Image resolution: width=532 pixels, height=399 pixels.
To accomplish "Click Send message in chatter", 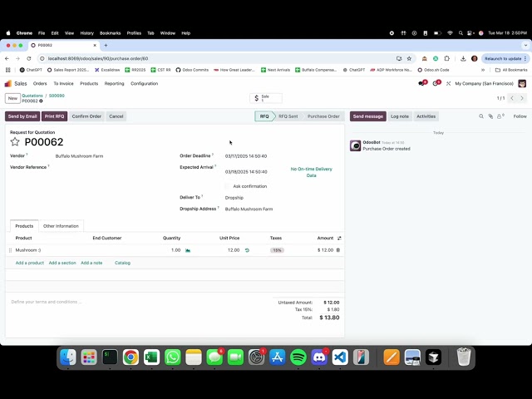I will (x=367, y=116).
